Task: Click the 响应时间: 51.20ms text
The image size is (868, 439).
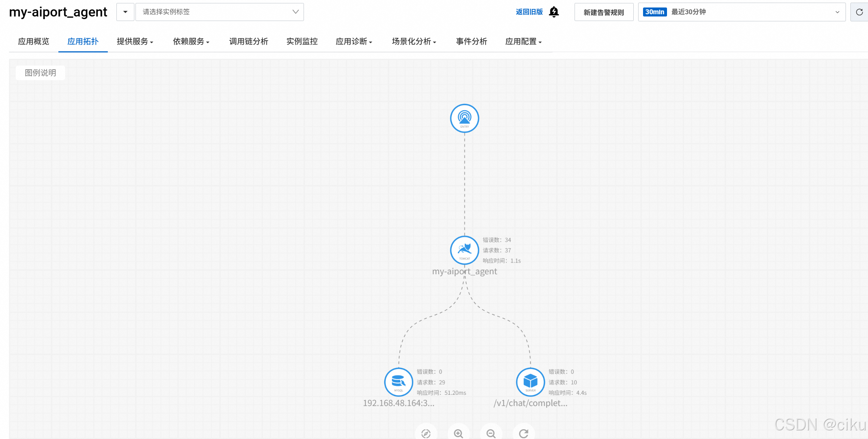Action: coord(441,393)
